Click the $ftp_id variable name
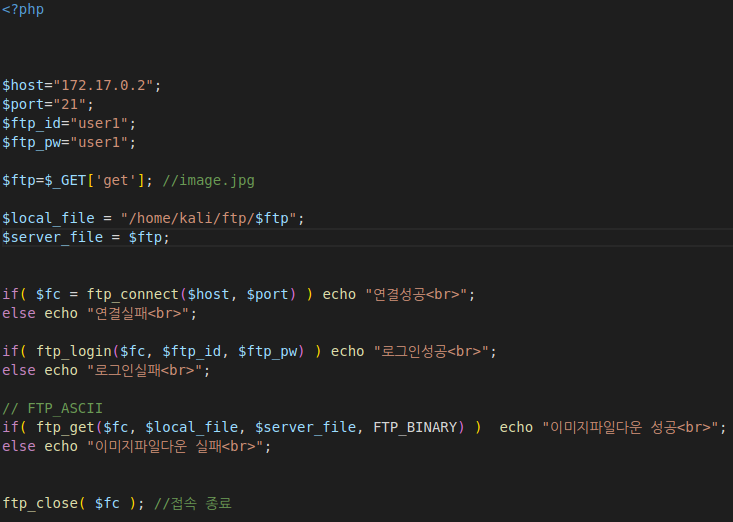The width and height of the screenshot is (733, 522). point(32,123)
